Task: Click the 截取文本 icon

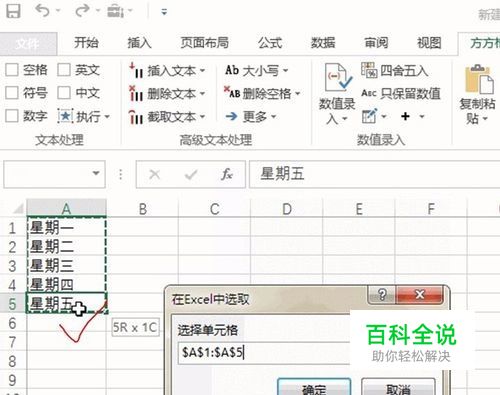Action: coord(136,116)
